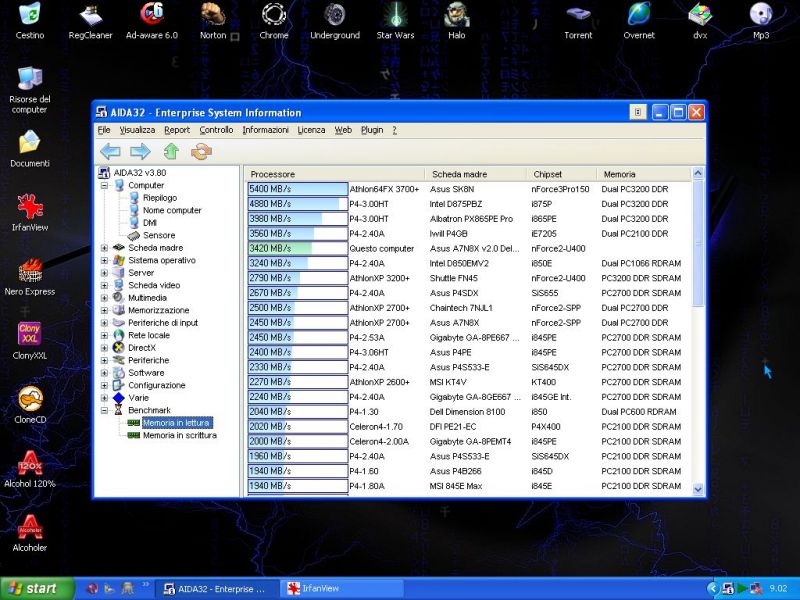The image size is (800, 600).
Task: Open the Visualizza menu
Action: pos(137,130)
